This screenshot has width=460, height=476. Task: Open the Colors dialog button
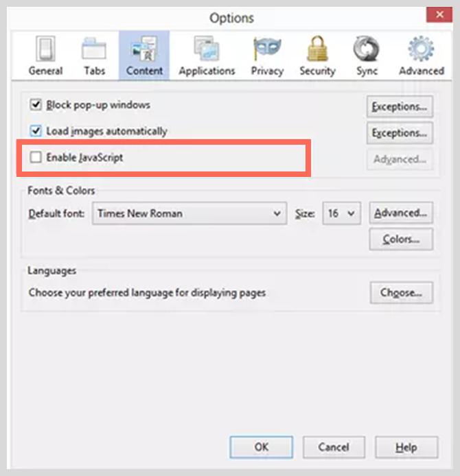401,239
